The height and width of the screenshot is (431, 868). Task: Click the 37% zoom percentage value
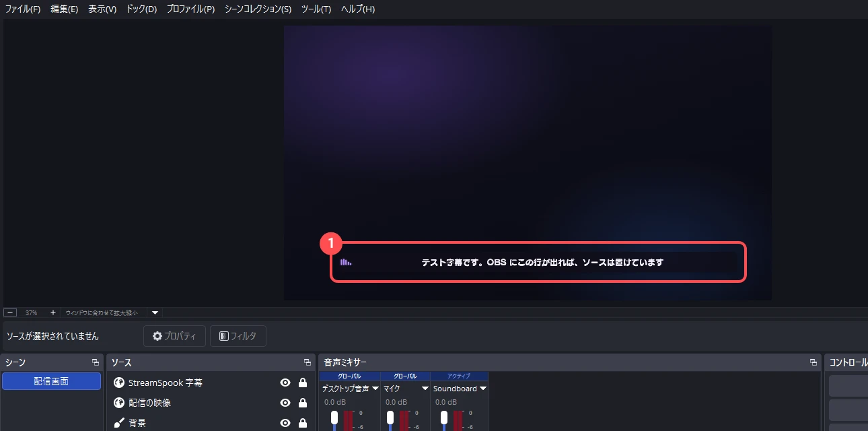(x=31, y=313)
